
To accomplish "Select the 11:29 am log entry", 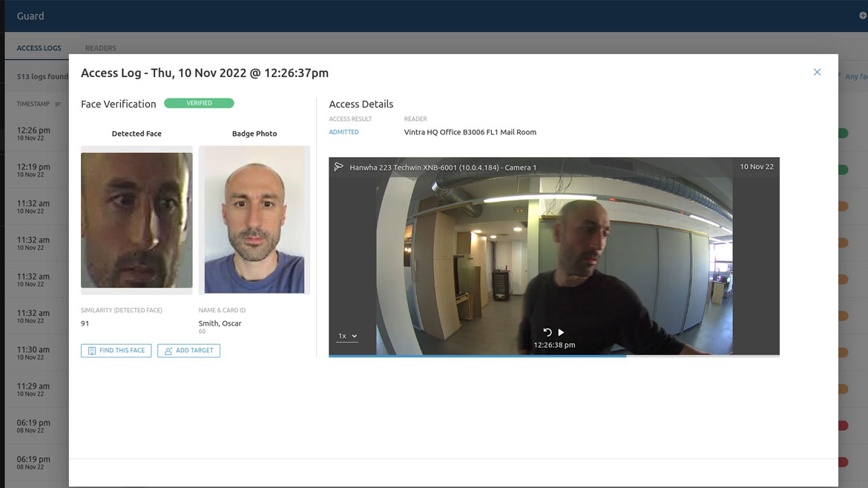I will pyautogui.click(x=33, y=389).
